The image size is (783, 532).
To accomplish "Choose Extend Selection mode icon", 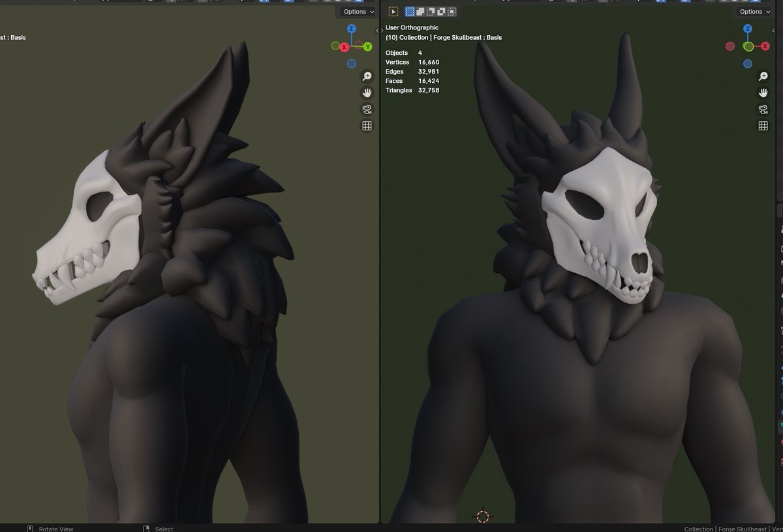I will tap(420, 11).
